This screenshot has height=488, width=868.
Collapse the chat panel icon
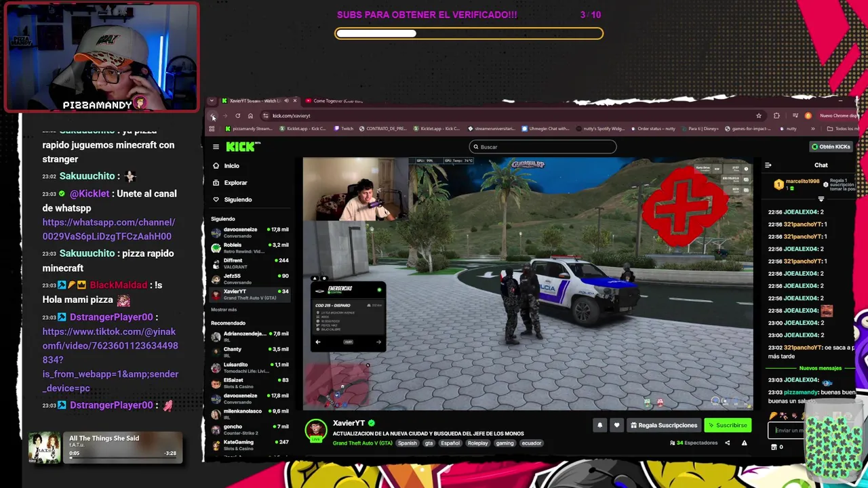coord(768,165)
